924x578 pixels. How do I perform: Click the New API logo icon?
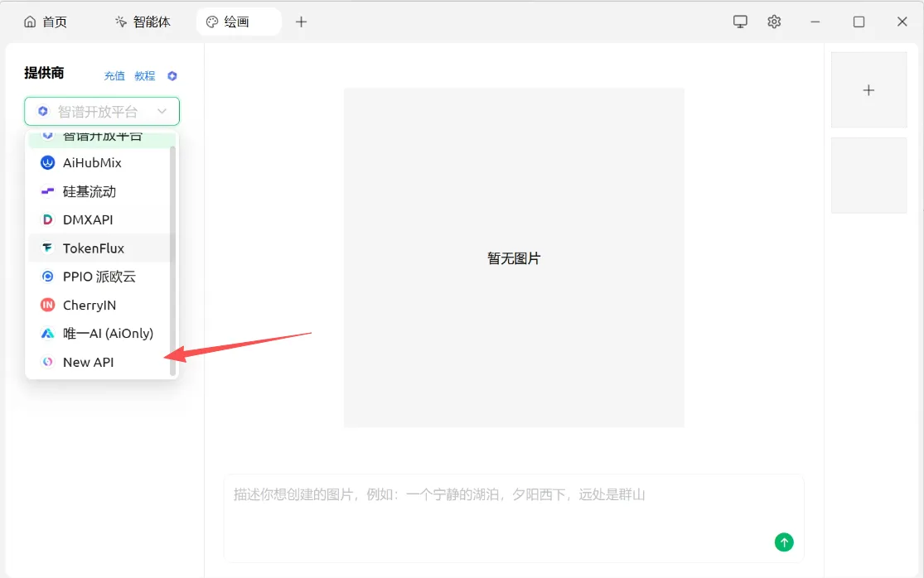coord(48,362)
